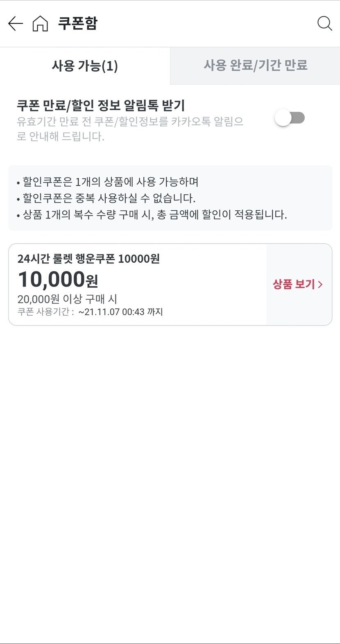
Task: Tap the 쿠폰 사용기간 expiry date line
Action: [90, 312]
